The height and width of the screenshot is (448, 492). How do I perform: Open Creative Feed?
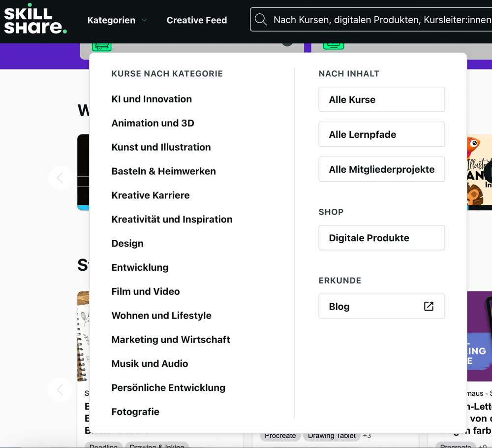click(197, 20)
